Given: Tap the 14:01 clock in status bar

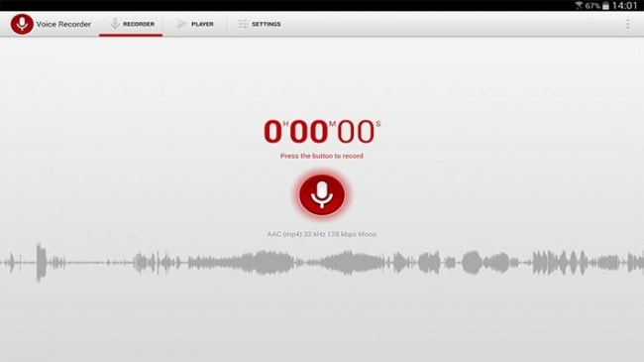Looking at the screenshot, I should coord(624,6).
